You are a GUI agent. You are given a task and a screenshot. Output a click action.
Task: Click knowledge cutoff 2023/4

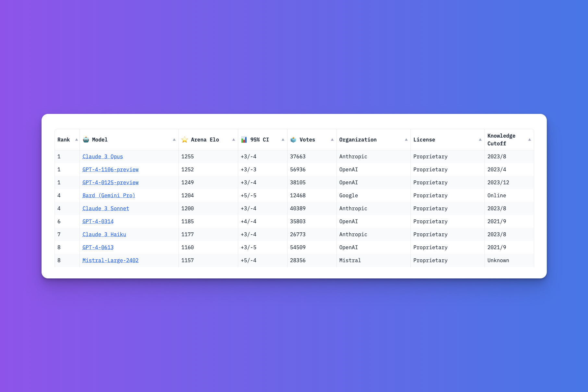coord(497,169)
